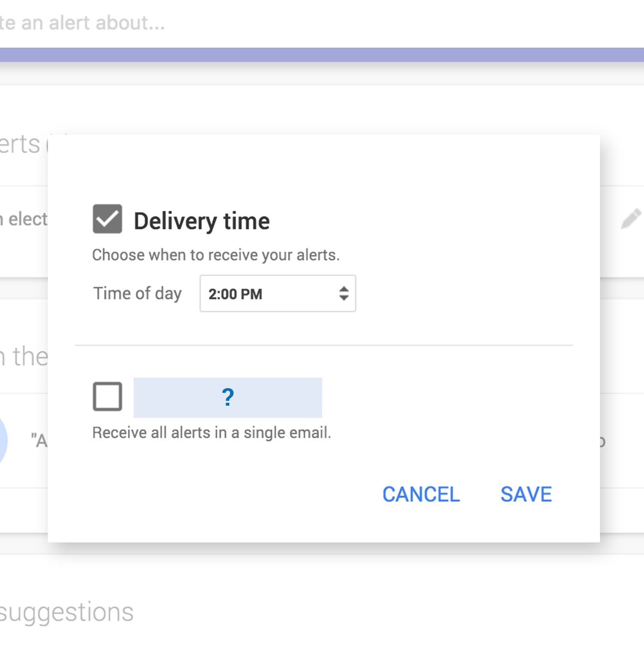644x646 pixels.
Task: Click Choose when to receive your alerts text
Action: tap(215, 255)
